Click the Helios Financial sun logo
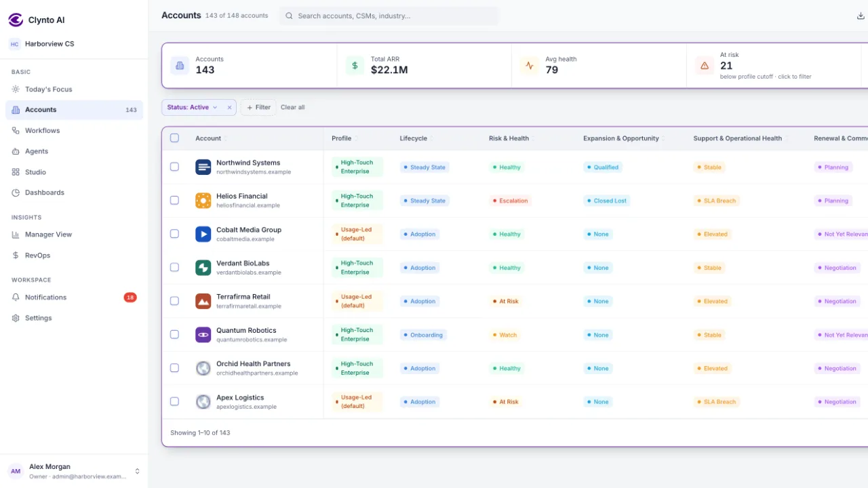Viewport: 868px width, 488px height. (203, 201)
